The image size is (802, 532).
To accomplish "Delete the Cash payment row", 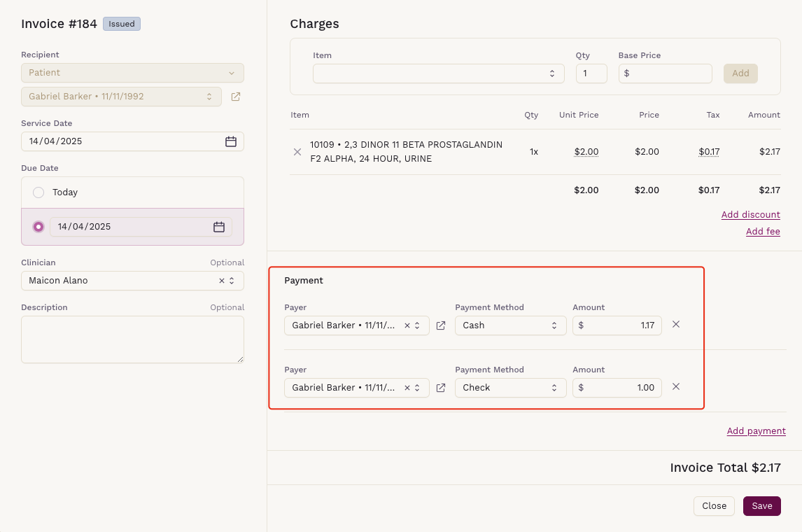I will [675, 324].
